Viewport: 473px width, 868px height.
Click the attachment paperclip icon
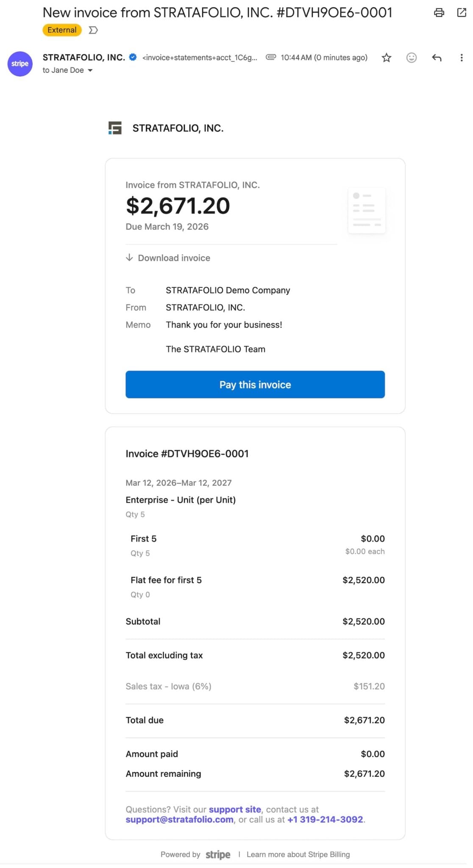(271, 57)
